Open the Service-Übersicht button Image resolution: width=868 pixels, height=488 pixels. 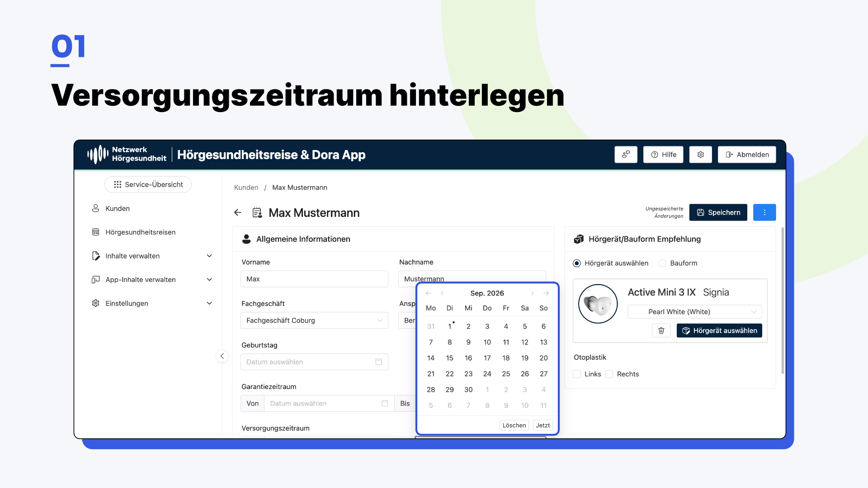[148, 184]
